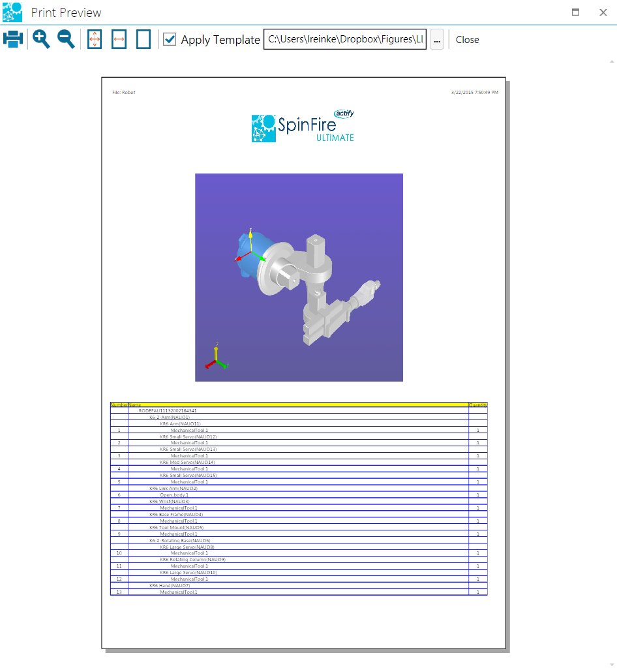Image resolution: width=617 pixels, height=672 pixels.
Task: Select the Print icon
Action: click(x=12, y=39)
